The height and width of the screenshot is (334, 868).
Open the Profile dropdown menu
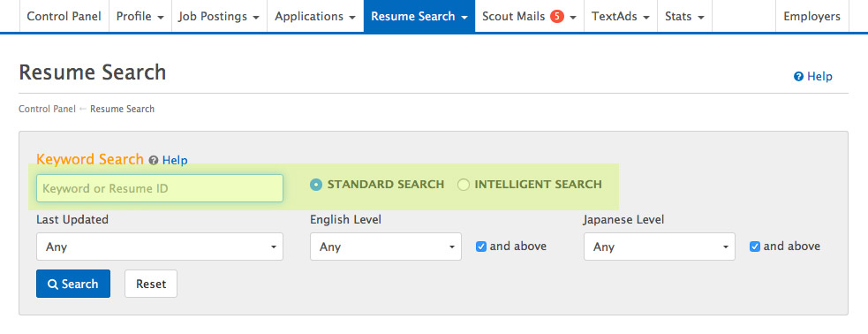(x=140, y=16)
